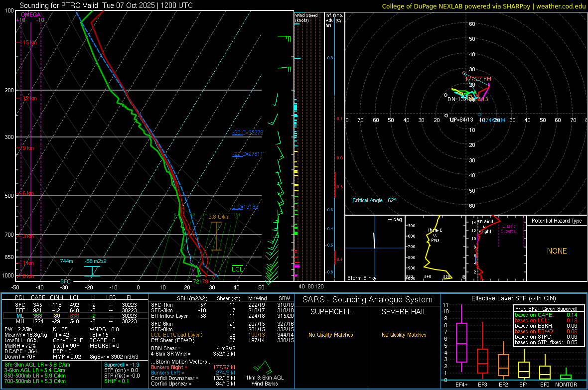
Task: Select the "Eff Shear (EBWD)" row
Action: (222, 340)
